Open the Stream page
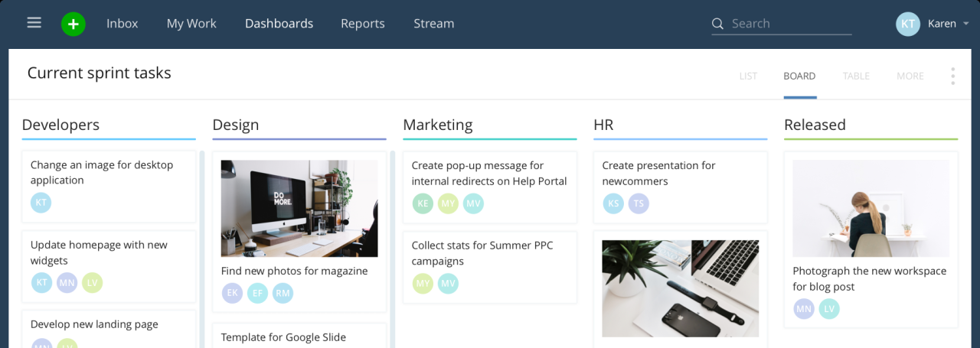The image size is (980, 348). [433, 24]
